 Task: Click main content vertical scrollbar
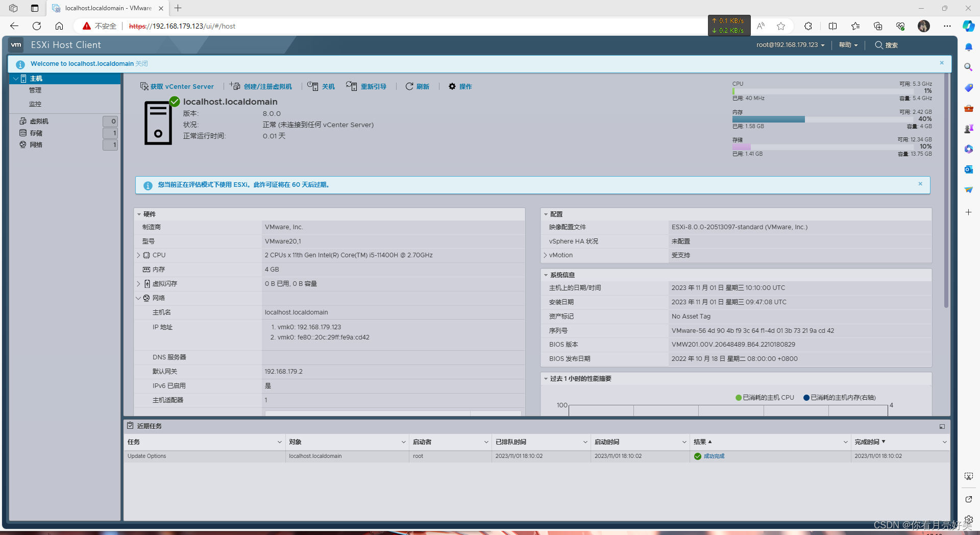click(946, 191)
